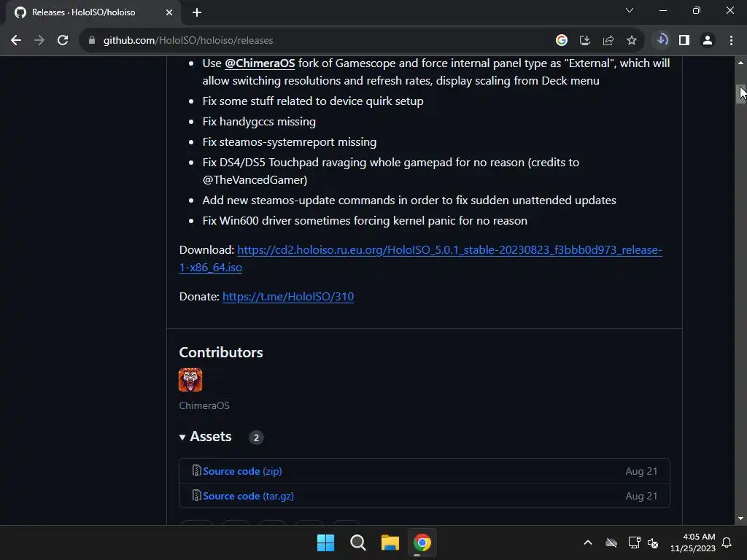747x560 pixels.
Task: Show hidden system tray icons
Action: coord(588,542)
